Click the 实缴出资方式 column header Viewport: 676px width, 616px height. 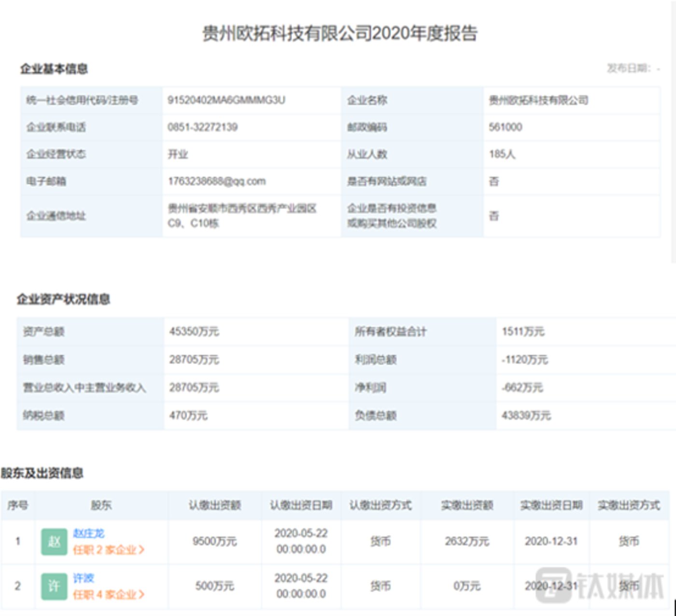[629, 505]
